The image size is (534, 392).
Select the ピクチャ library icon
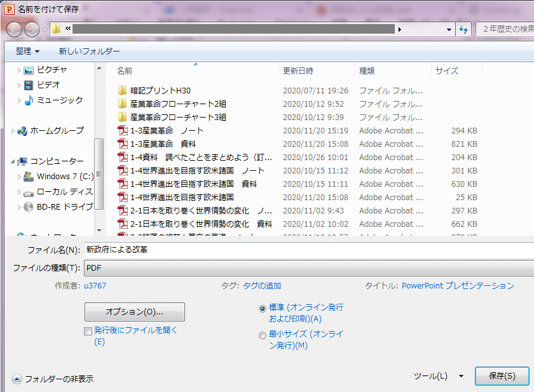pyautogui.click(x=29, y=71)
